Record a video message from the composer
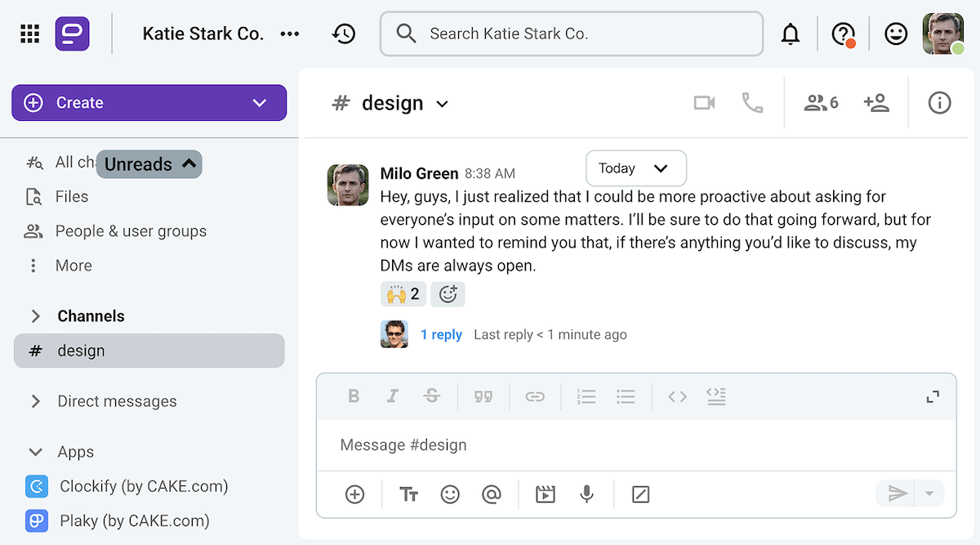Image resolution: width=980 pixels, height=545 pixels. click(x=545, y=494)
